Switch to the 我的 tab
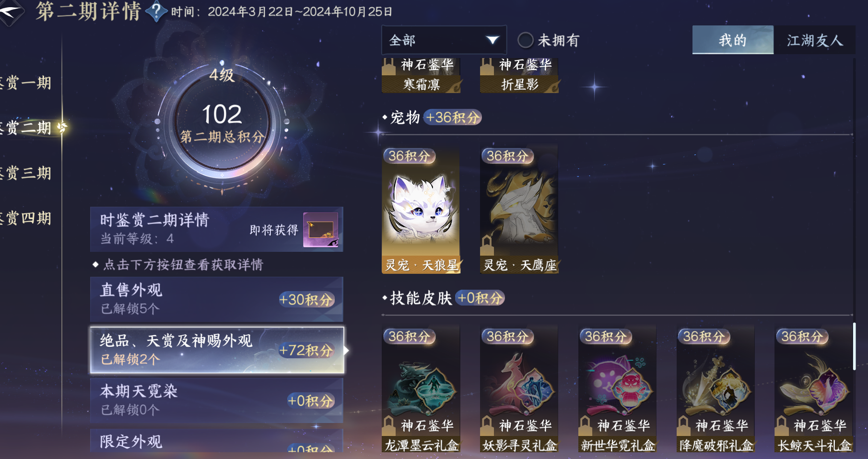 [x=733, y=40]
